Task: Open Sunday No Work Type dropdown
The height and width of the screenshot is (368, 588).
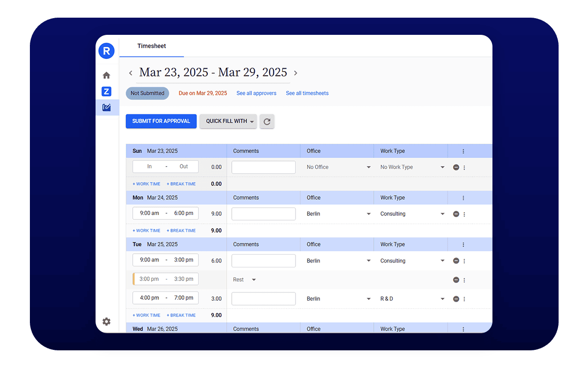Action: pyautogui.click(x=413, y=167)
